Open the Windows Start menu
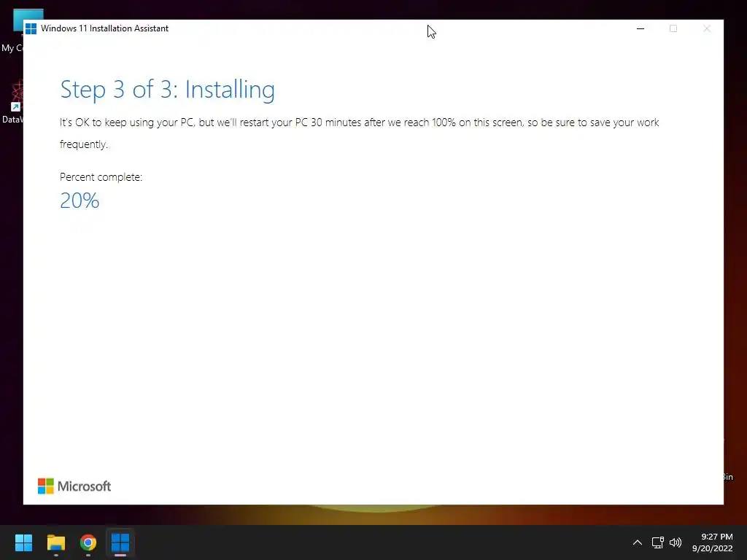Image resolution: width=747 pixels, height=560 pixels. (x=23, y=542)
